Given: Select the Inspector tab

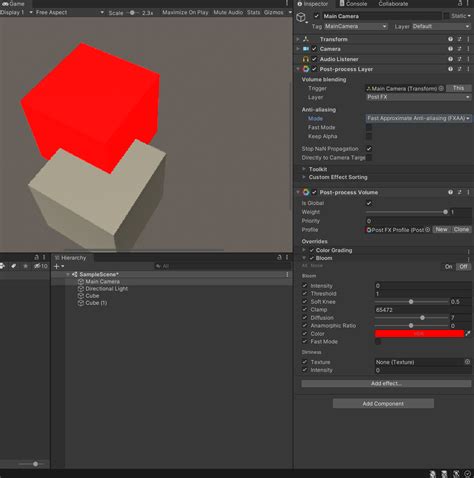Looking at the screenshot, I should pyautogui.click(x=313, y=4).
